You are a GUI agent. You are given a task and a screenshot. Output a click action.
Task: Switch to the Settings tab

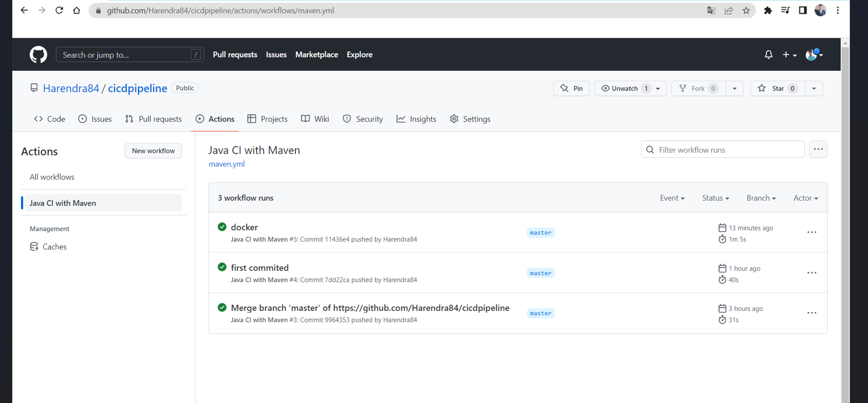point(470,119)
